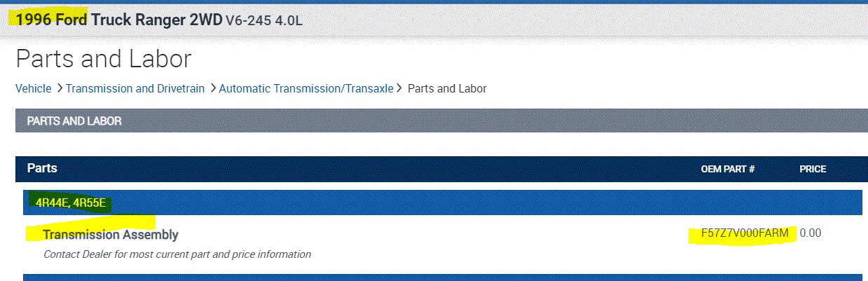This screenshot has width=868, height=281.
Task: Click part number F57Z7V000FARM
Action: pos(745,233)
